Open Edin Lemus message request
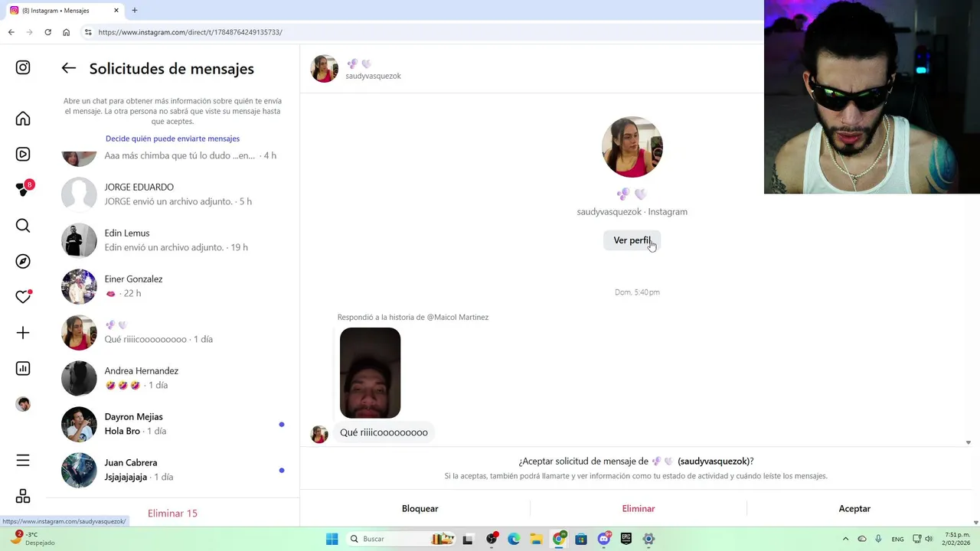 pos(172,240)
